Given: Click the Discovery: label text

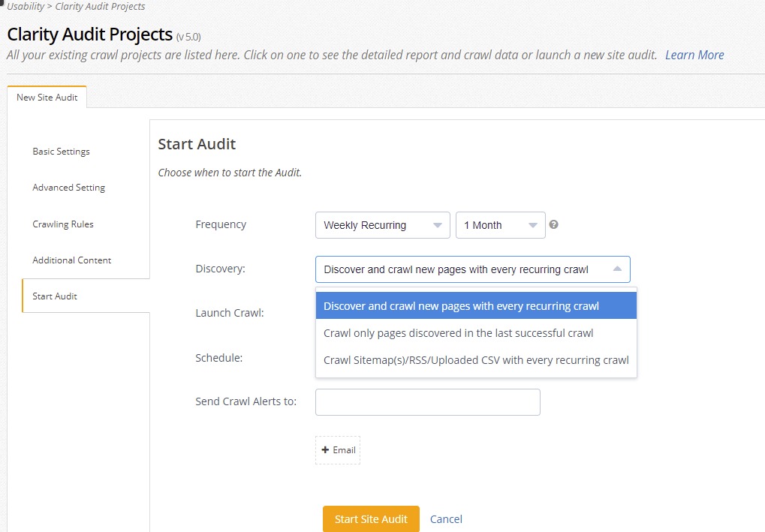Looking at the screenshot, I should pos(220,269).
